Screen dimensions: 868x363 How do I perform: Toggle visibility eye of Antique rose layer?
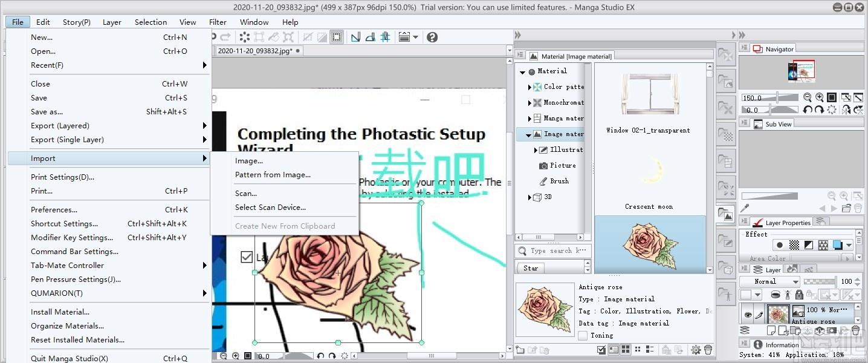[748, 315]
